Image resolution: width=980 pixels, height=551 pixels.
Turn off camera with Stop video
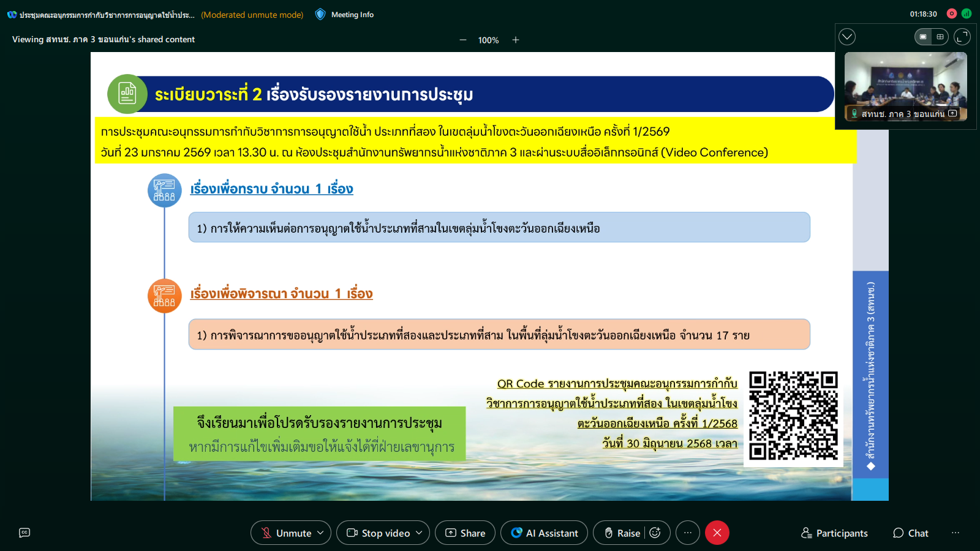coord(378,533)
